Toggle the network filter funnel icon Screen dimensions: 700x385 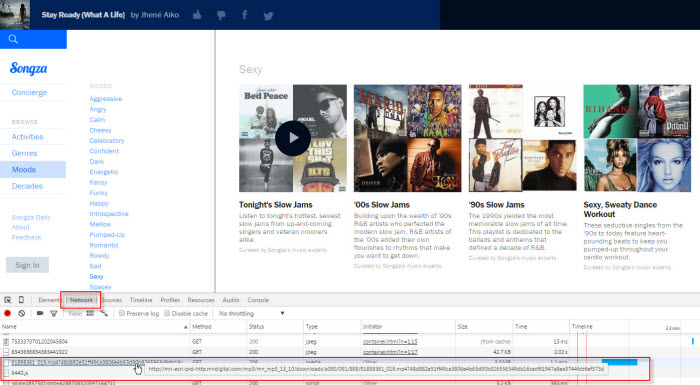point(54,314)
